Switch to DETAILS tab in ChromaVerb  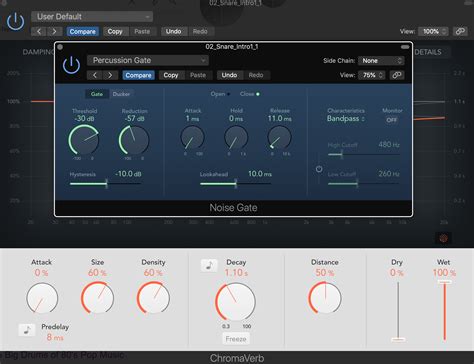(x=428, y=52)
